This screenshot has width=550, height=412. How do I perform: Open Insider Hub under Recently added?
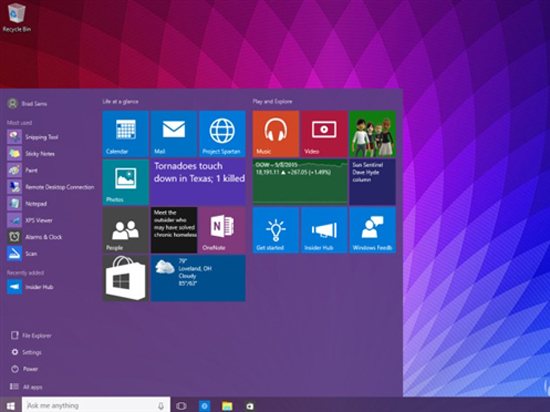pos(31,287)
